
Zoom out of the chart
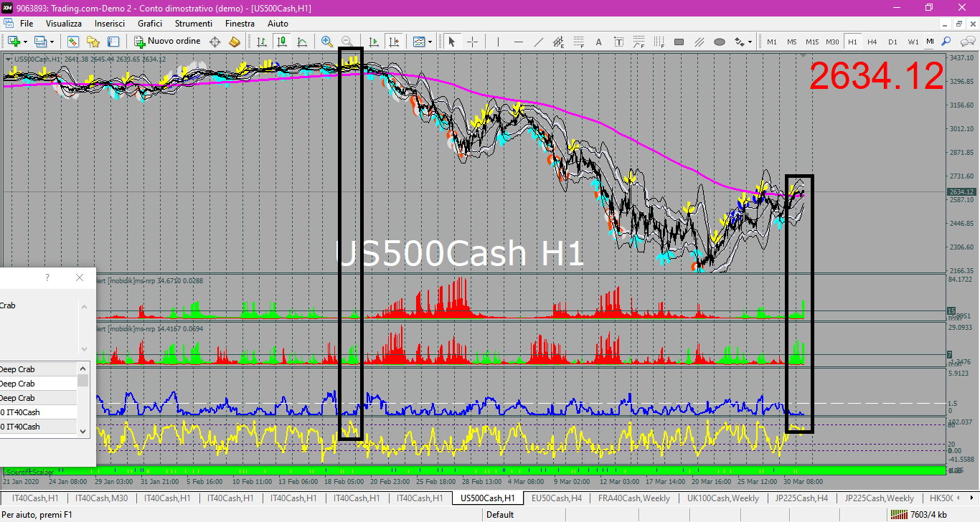347,42
